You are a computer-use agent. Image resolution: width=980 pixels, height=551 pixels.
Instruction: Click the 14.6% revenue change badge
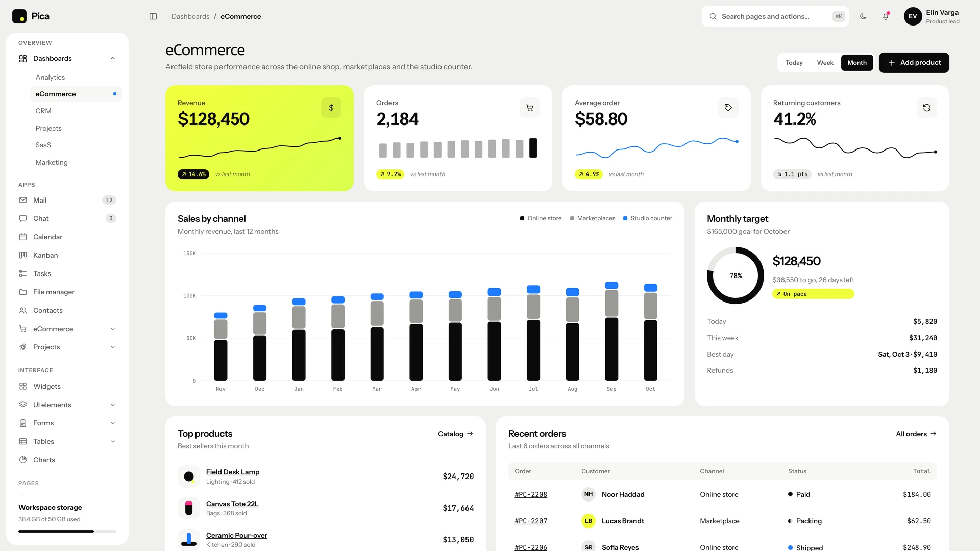click(x=194, y=174)
